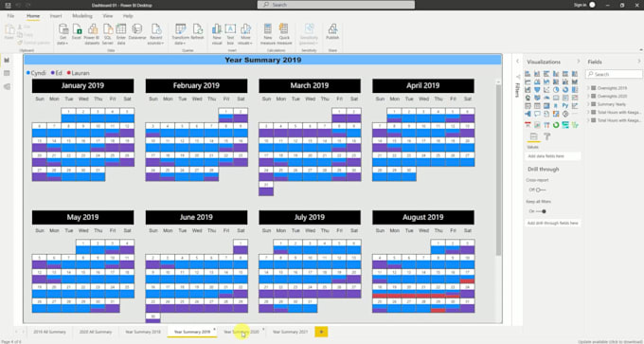Screen dimensions: 644x344
Task: Select the green ring custom visual
Action: click(556, 125)
